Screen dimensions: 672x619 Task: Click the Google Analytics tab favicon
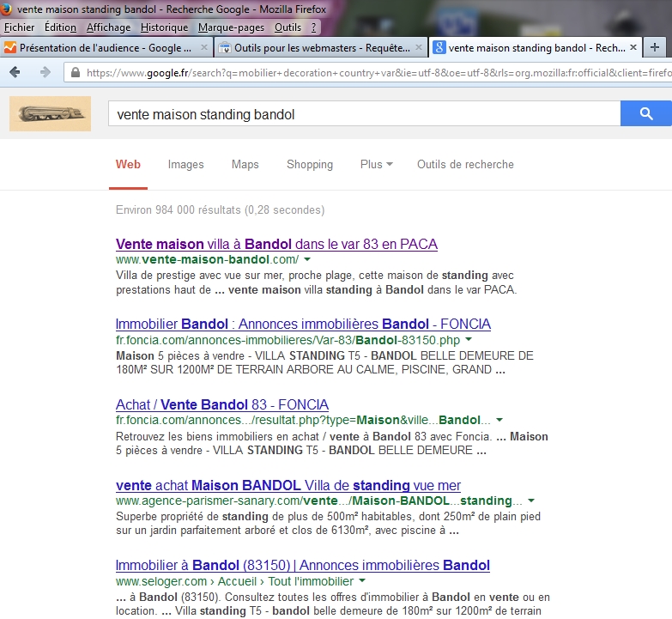[10, 47]
